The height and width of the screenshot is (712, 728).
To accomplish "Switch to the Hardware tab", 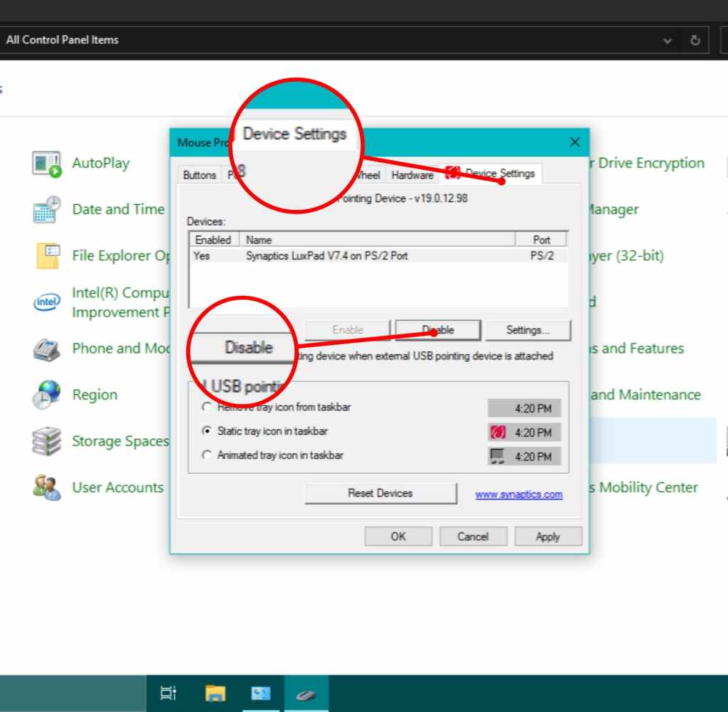I will coord(412,175).
